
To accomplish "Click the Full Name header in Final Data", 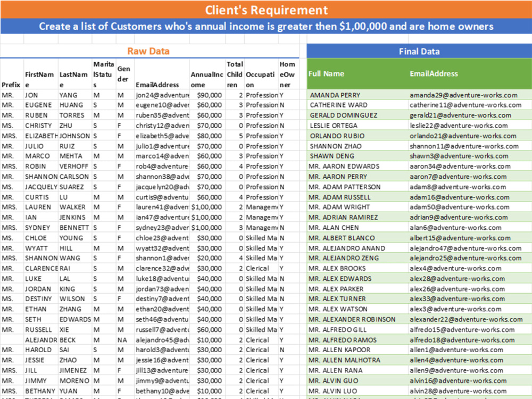I will coord(358,74).
